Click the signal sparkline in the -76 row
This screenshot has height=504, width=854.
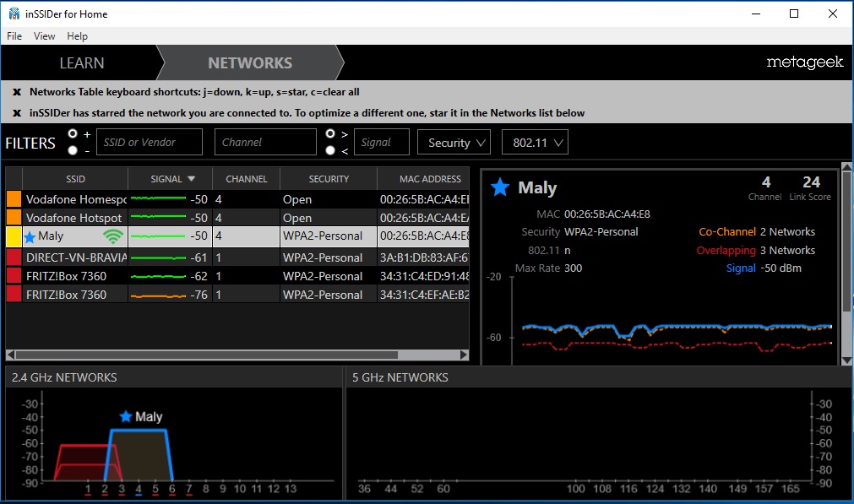click(158, 295)
